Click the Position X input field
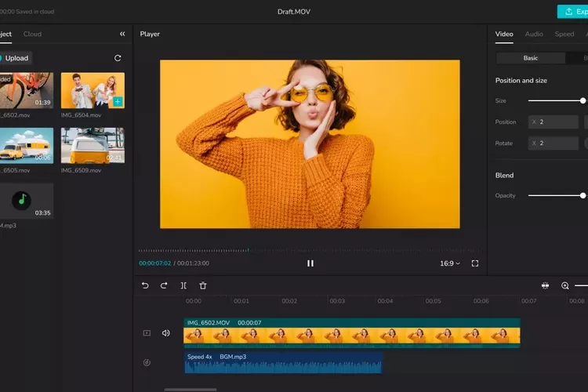The image size is (588, 392). point(554,122)
